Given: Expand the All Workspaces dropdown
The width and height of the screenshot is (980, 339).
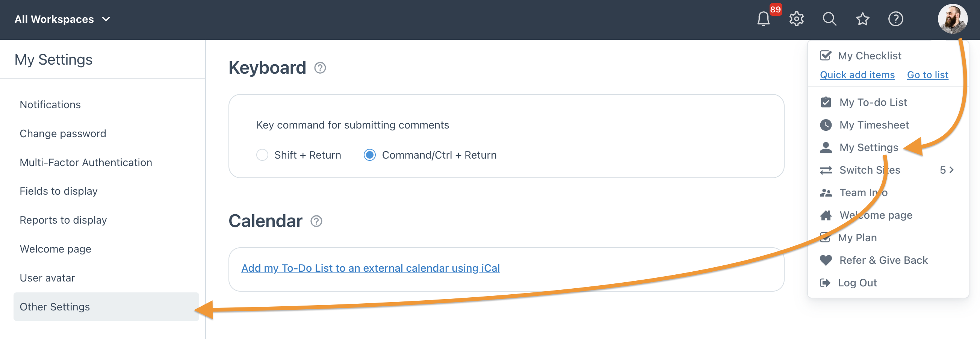Looking at the screenshot, I should [x=62, y=19].
